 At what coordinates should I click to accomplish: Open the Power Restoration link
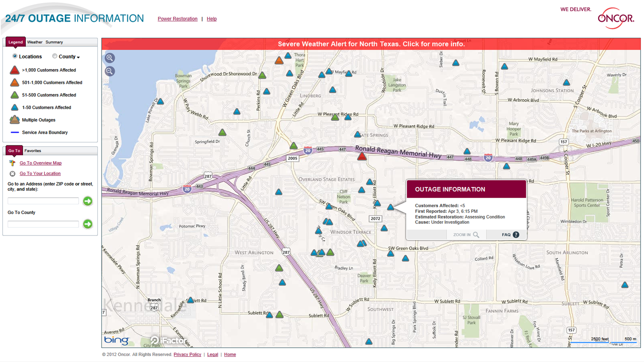coord(177,19)
